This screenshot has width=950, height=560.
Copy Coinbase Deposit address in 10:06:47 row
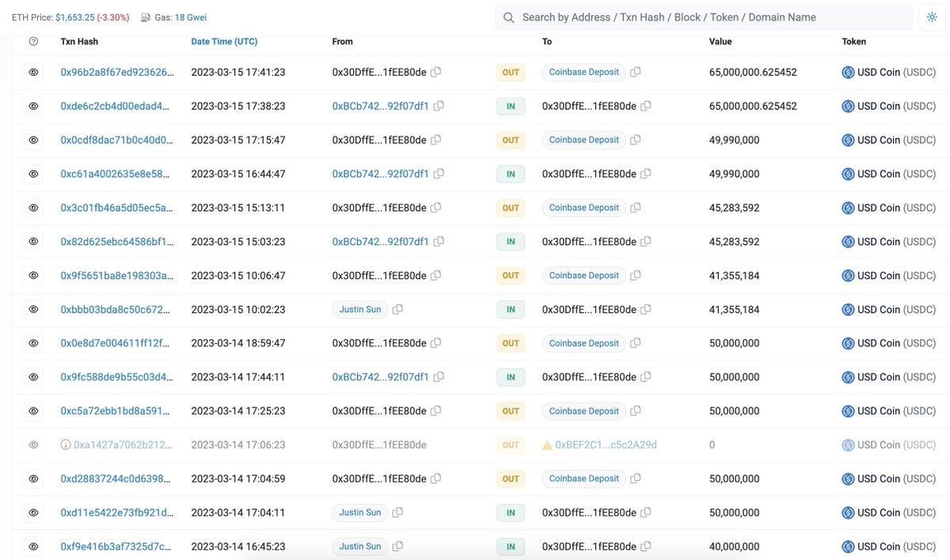(x=636, y=275)
